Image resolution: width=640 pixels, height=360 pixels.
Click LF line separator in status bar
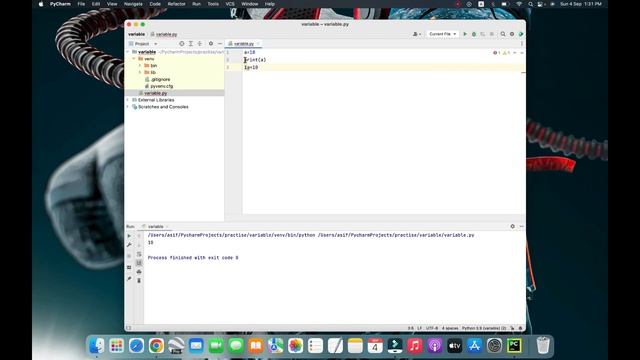[x=420, y=328]
